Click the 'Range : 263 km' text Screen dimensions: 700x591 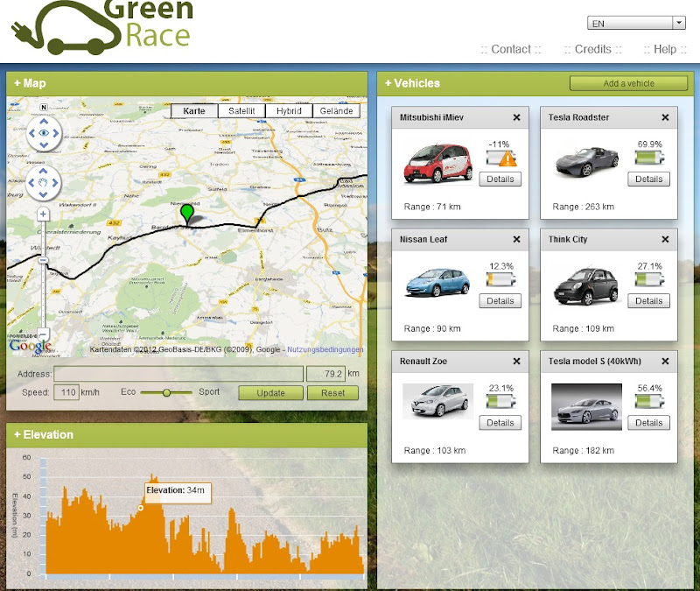coord(583,207)
